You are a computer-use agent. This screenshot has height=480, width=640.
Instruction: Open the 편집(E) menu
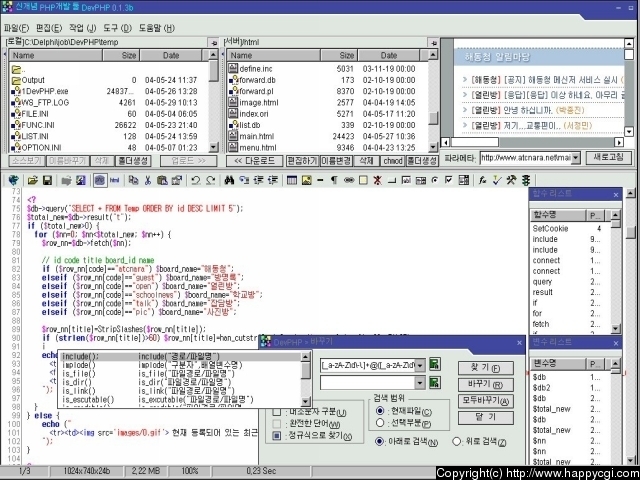[49, 28]
